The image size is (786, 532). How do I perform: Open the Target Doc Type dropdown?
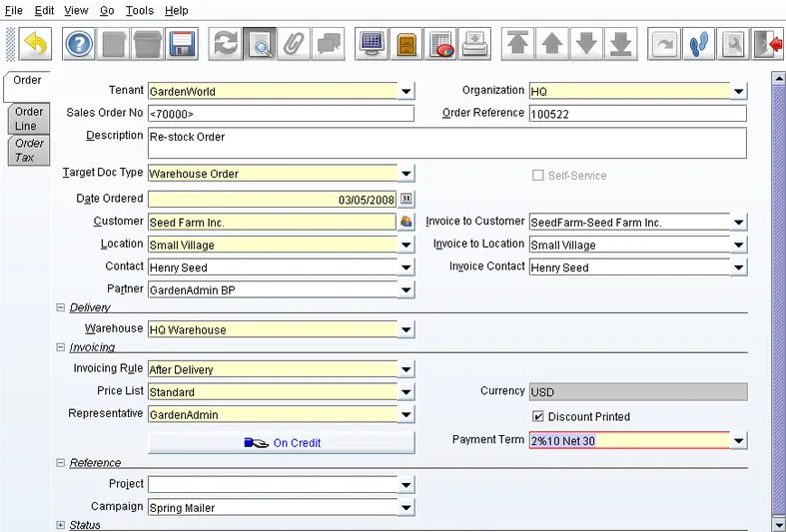tap(405, 174)
